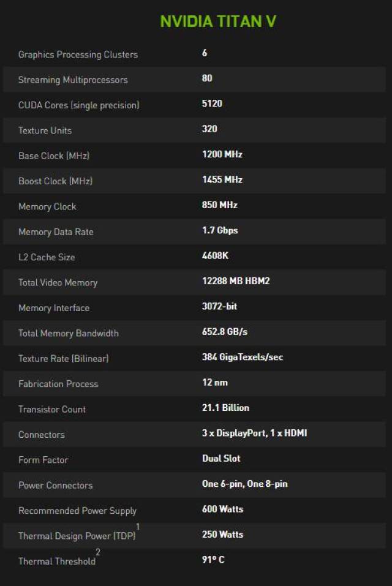Select the Graphics Processing Clusters label
The width and height of the screenshot is (392, 586).
[x=78, y=54]
